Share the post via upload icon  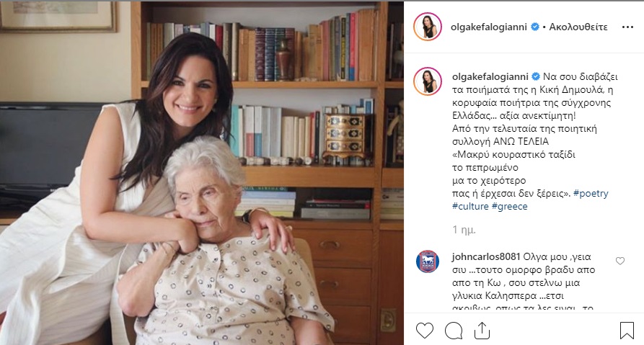pyautogui.click(x=482, y=331)
